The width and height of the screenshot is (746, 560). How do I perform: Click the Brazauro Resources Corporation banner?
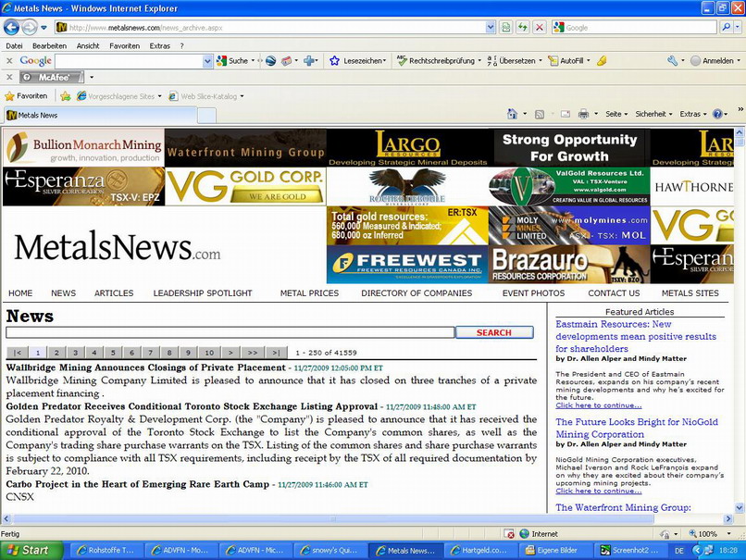coord(569,265)
